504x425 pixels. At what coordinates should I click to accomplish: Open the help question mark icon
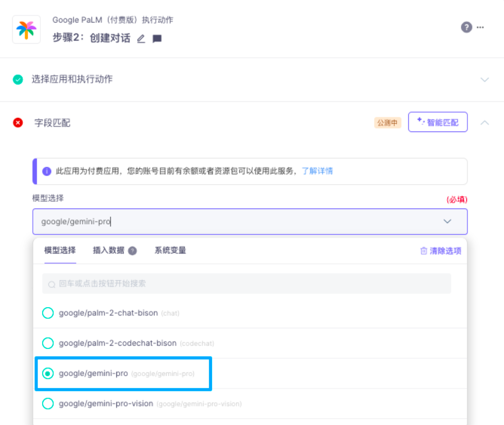pos(466,27)
